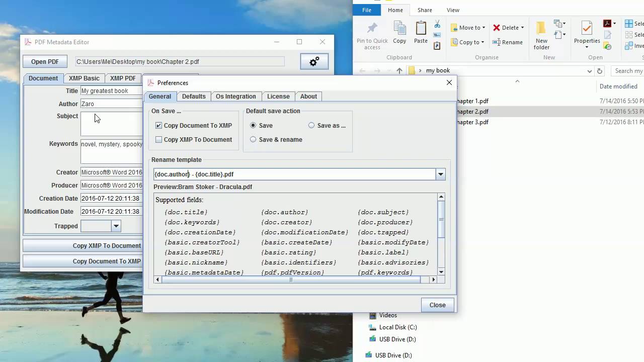Screen dimensions: 644x362
Task: Click the Select all grid icon in ribbon
Action: point(629,24)
